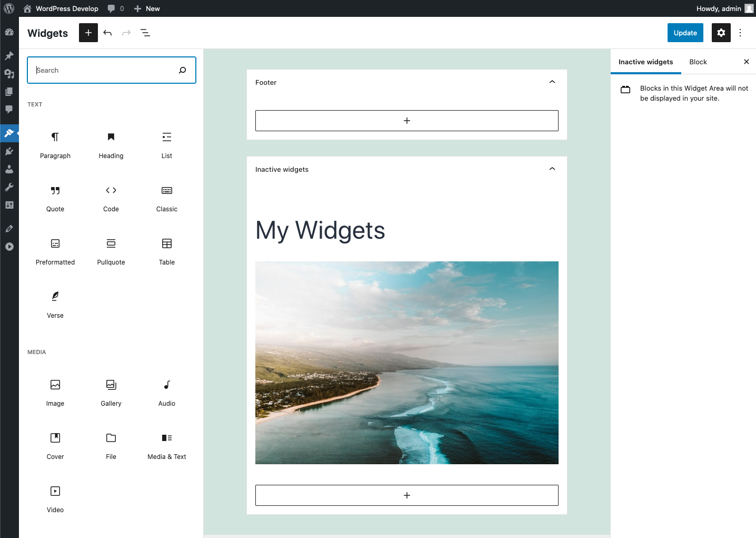Open the Howdy, admin account menu
This screenshot has width=756, height=538.
coord(725,8)
